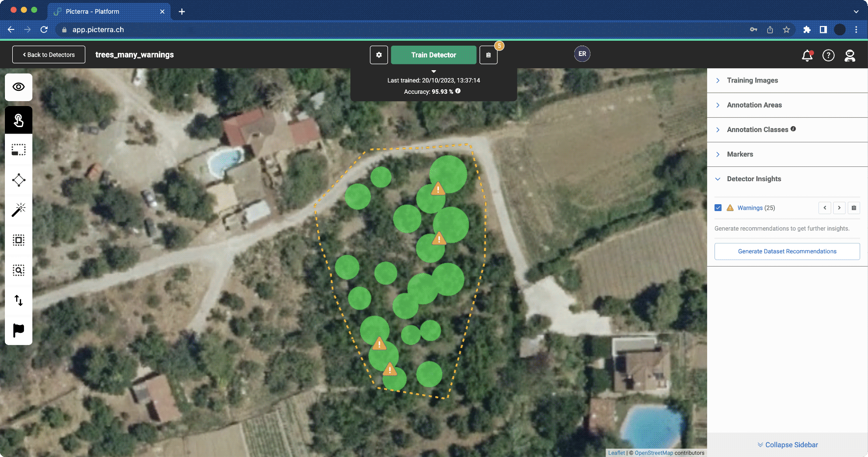Open saved passwords key icon
The image size is (868, 457).
(x=754, y=29)
